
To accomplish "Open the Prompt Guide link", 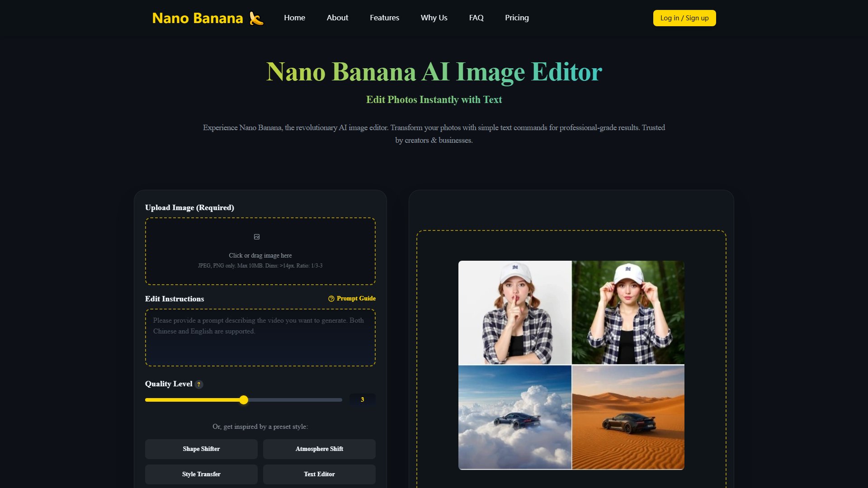I will click(x=352, y=299).
